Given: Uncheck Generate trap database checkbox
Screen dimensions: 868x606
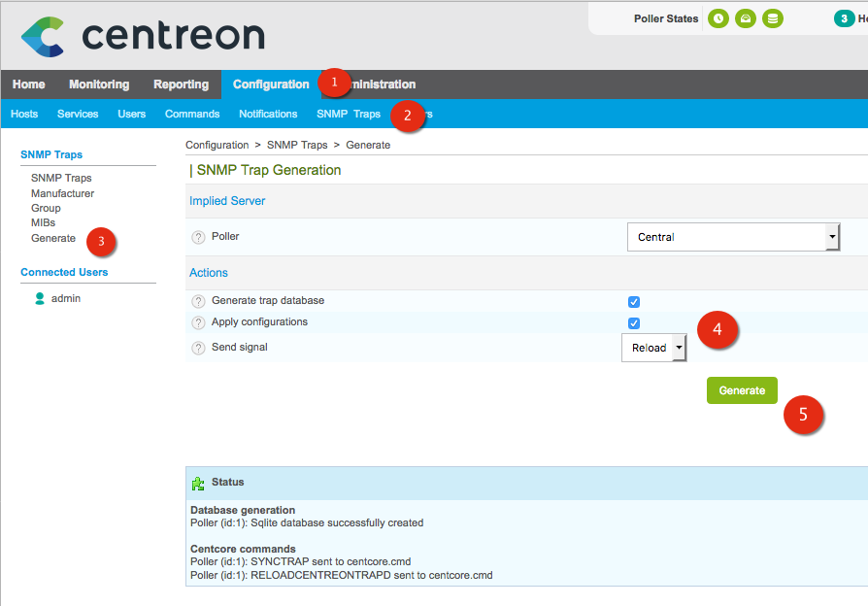Looking at the screenshot, I should tap(634, 302).
